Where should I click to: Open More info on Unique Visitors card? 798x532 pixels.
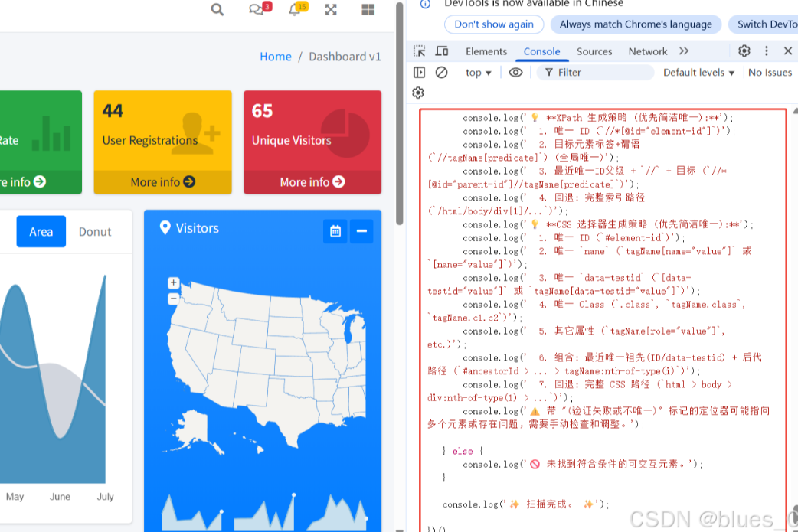point(312,182)
